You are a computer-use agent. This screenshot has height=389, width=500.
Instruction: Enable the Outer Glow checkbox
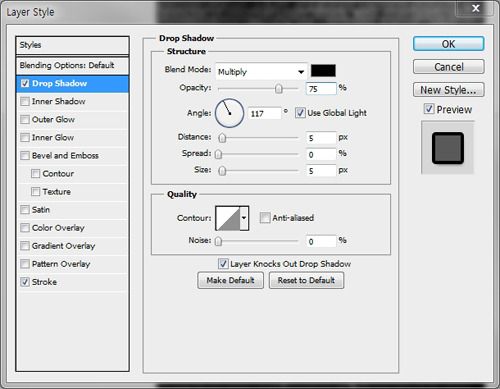coord(25,119)
